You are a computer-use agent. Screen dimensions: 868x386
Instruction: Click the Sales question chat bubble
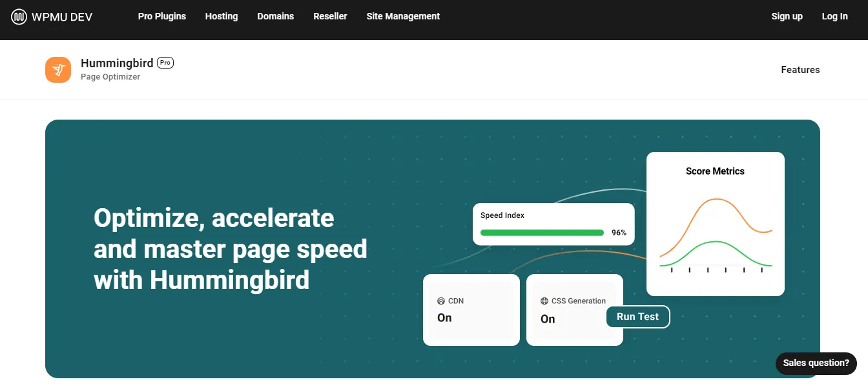(816, 363)
